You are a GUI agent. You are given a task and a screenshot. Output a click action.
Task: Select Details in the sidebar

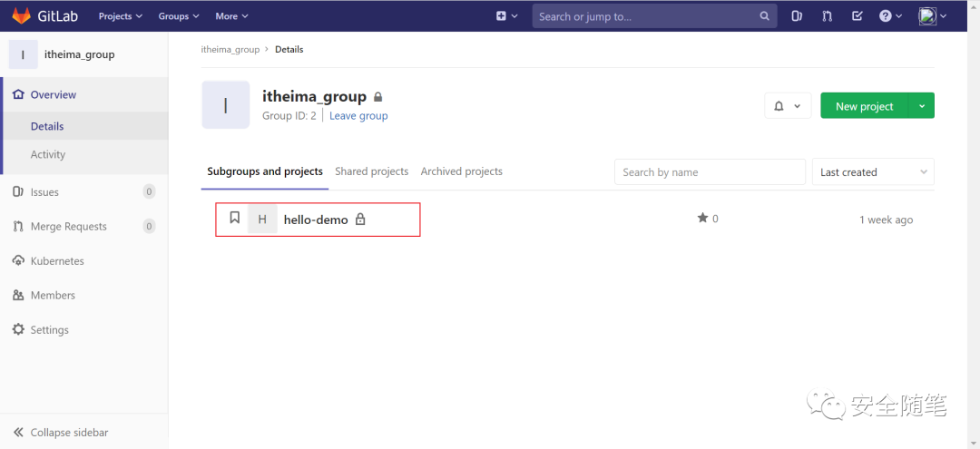coord(85,126)
